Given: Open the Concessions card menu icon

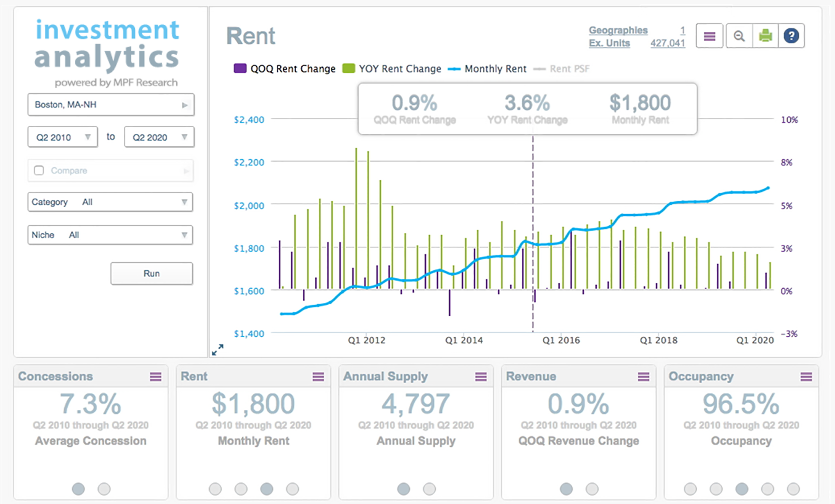Looking at the screenshot, I should tap(156, 377).
